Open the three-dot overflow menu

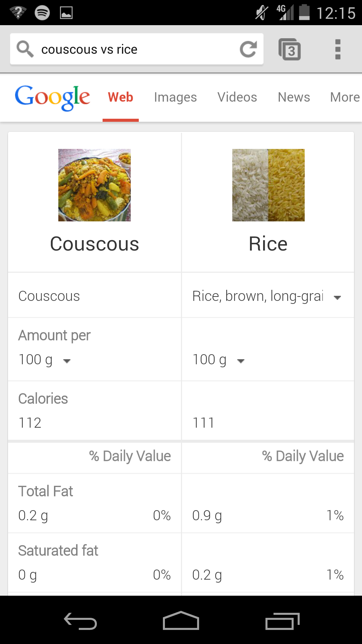pos(338,50)
